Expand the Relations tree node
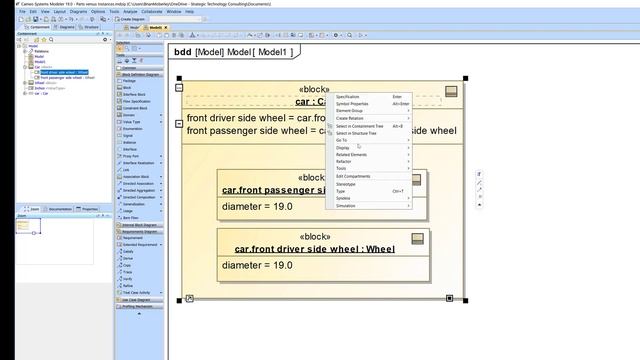Viewport: 640px width, 360px height. (25, 51)
